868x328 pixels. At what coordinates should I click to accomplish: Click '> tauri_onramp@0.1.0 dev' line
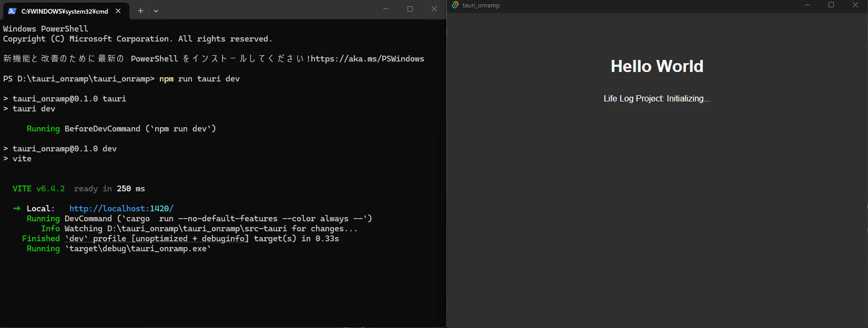(x=60, y=149)
